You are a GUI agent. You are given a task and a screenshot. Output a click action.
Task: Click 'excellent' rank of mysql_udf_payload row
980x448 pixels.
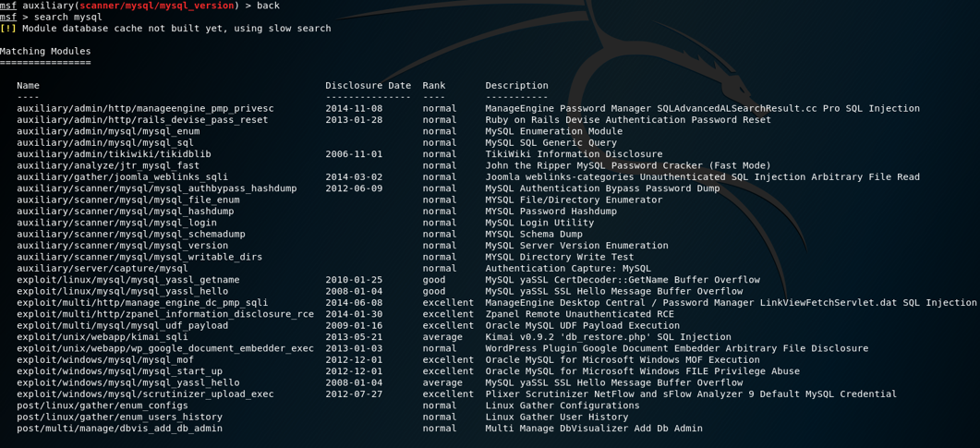[x=448, y=325]
